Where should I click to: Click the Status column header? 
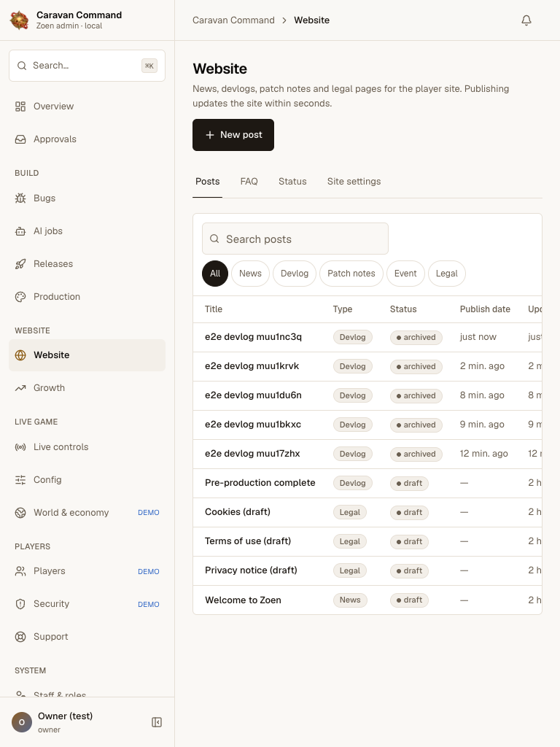pos(402,309)
